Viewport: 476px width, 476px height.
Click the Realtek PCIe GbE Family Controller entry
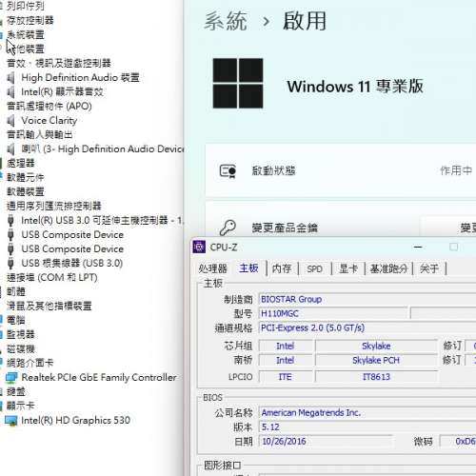(99, 377)
